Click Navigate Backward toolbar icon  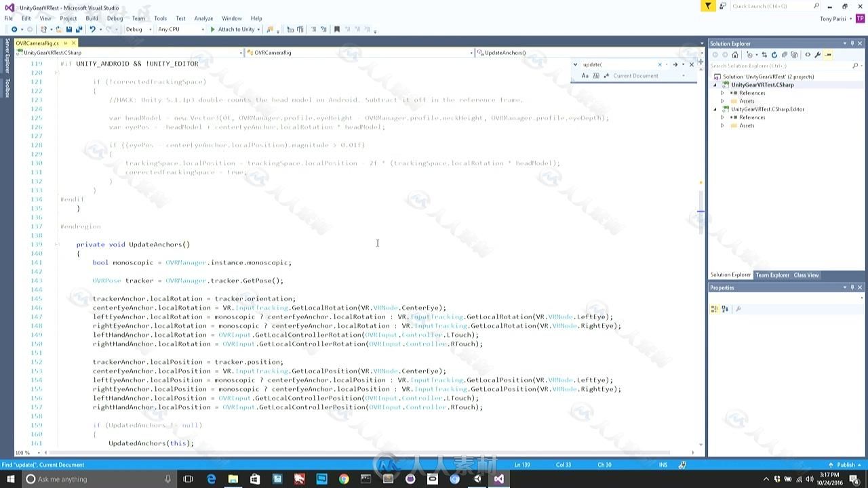click(14, 29)
